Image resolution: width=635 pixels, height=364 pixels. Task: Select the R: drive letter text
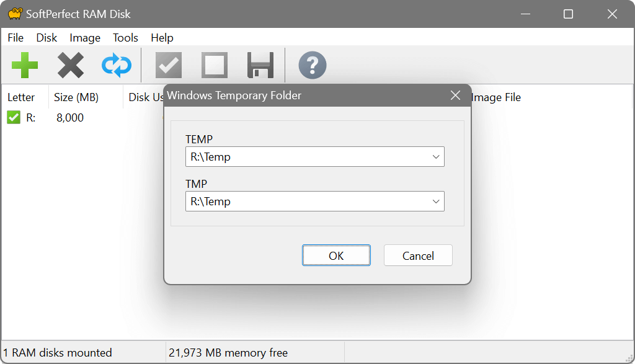coord(31,118)
